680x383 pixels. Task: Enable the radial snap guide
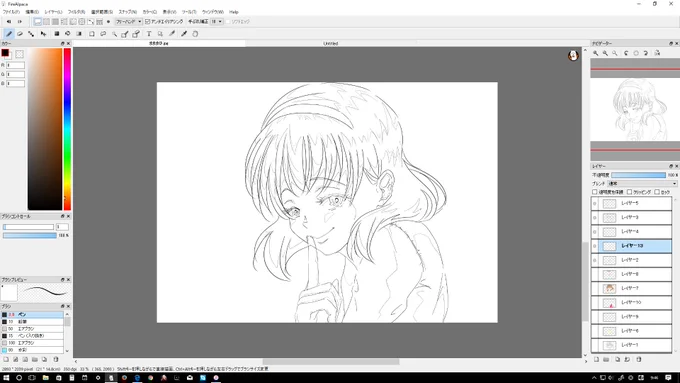click(x=73, y=21)
